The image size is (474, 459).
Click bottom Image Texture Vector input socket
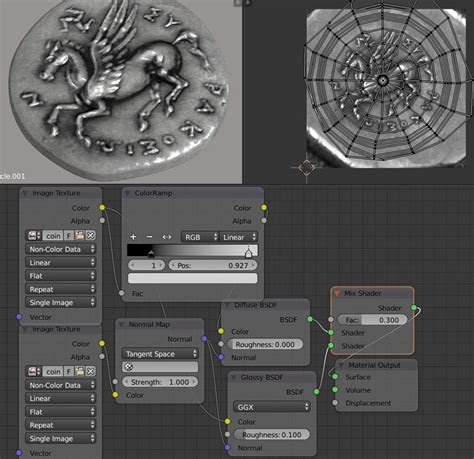pyautogui.click(x=19, y=453)
